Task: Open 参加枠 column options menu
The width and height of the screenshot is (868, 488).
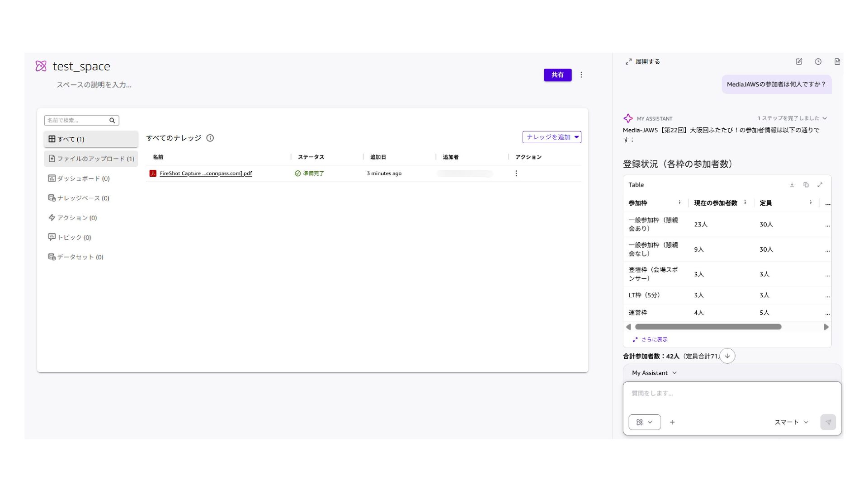Action: click(679, 202)
